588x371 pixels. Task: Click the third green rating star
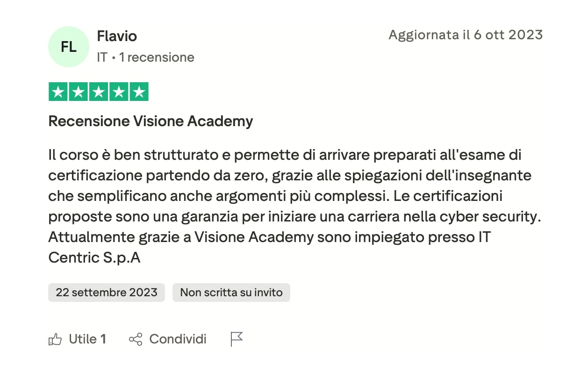99,92
